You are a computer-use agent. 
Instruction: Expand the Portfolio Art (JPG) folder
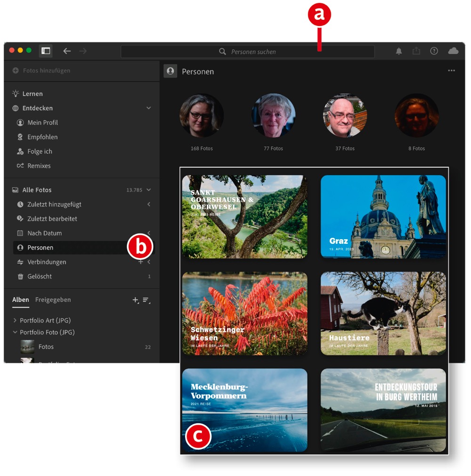point(15,321)
